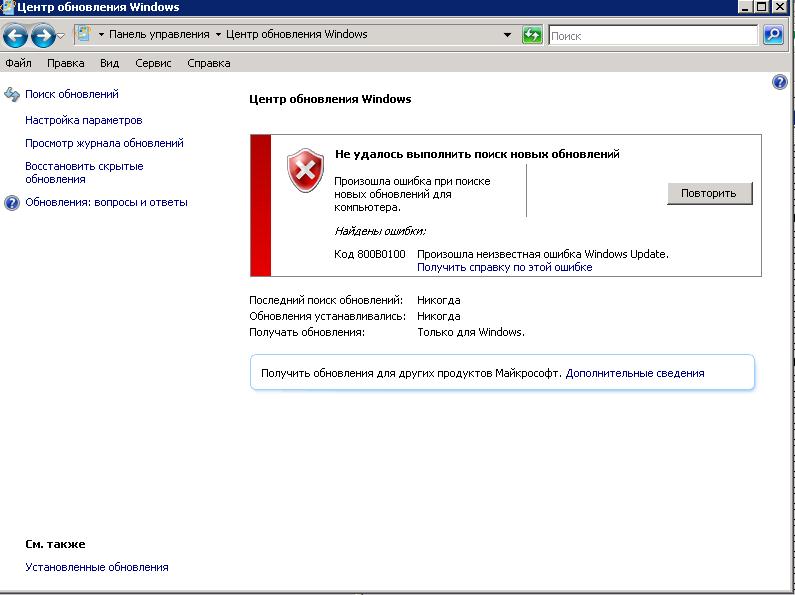This screenshot has width=795, height=595.
Task: Open the Сервис menu
Action: coord(153,63)
